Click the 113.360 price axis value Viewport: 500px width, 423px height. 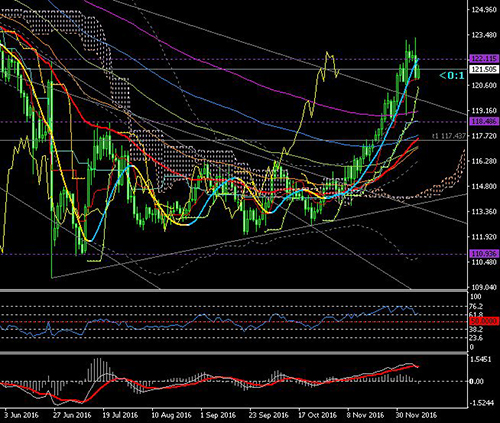point(484,212)
